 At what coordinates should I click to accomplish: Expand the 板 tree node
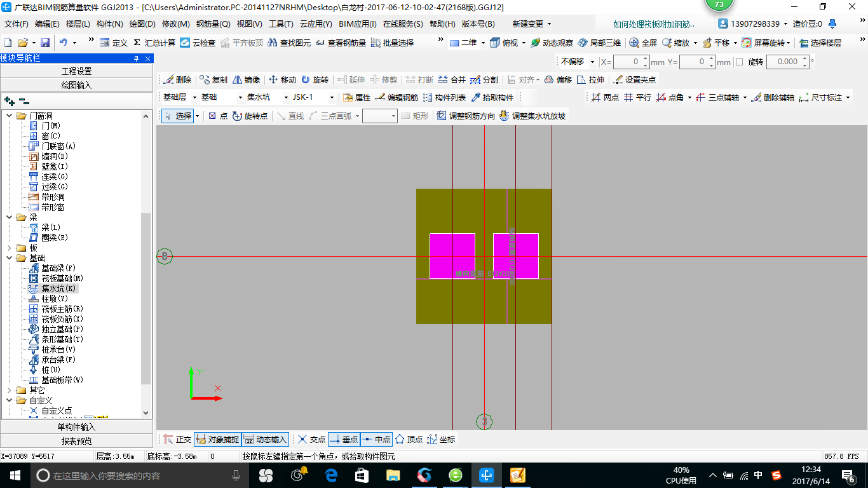tap(10, 248)
